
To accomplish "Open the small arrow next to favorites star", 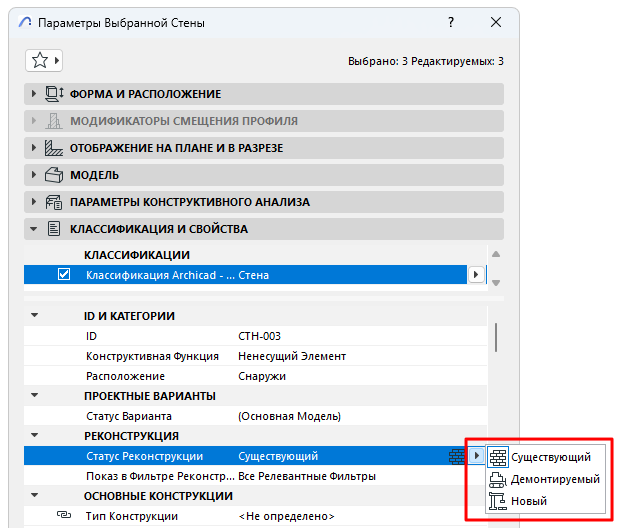I will tap(57, 60).
